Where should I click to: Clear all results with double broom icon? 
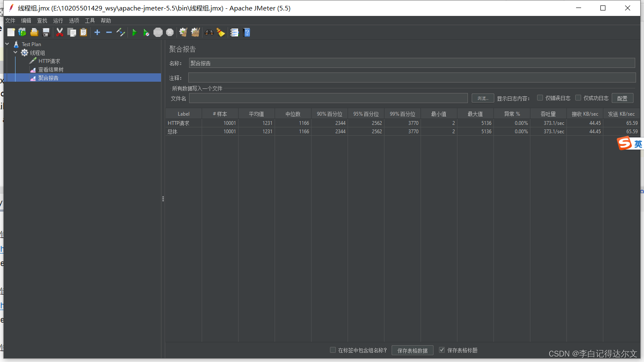click(195, 32)
